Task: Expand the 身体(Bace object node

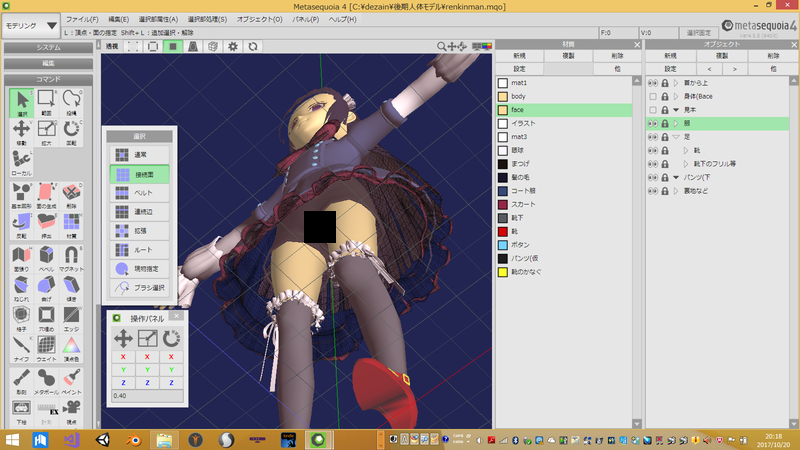Action: [x=676, y=96]
